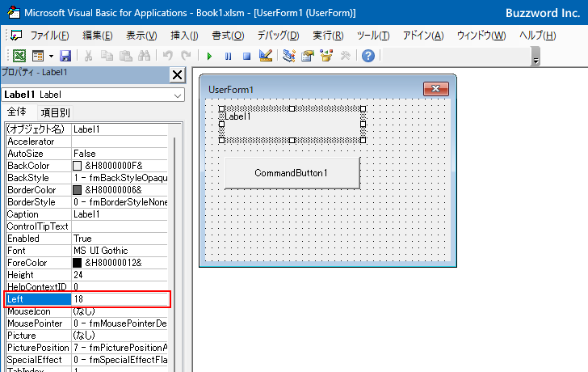
Task: Open the ファイル(F) menu
Action: pos(49,36)
